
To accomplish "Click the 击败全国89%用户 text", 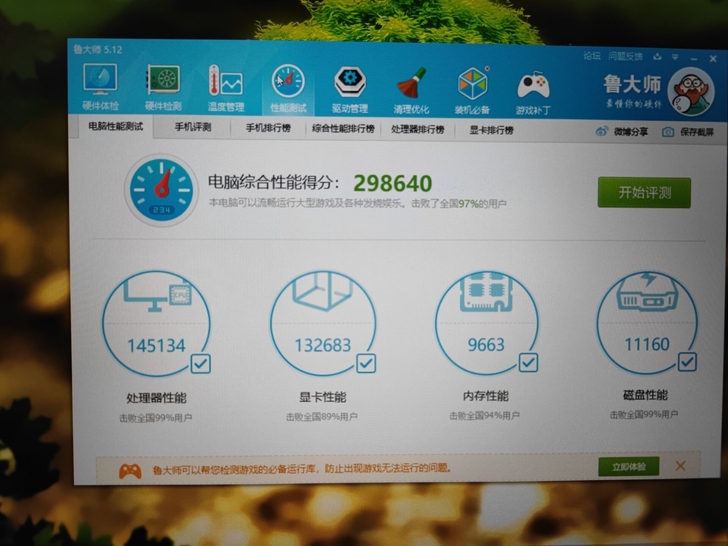I will pyautogui.click(x=321, y=417).
